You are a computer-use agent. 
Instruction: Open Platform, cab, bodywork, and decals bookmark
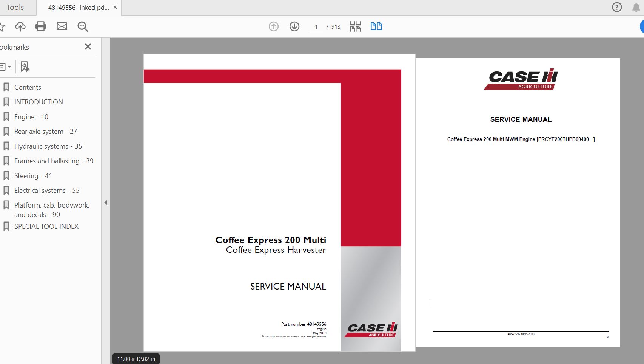(52, 210)
